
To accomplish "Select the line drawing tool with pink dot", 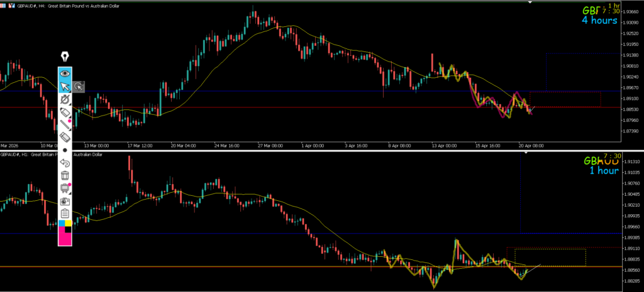I will point(65,124).
